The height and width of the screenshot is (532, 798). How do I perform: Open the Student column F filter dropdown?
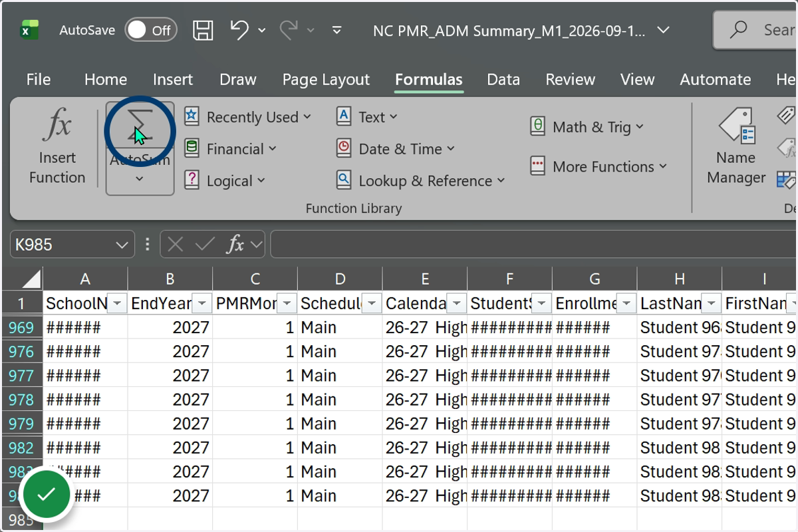[x=542, y=304]
